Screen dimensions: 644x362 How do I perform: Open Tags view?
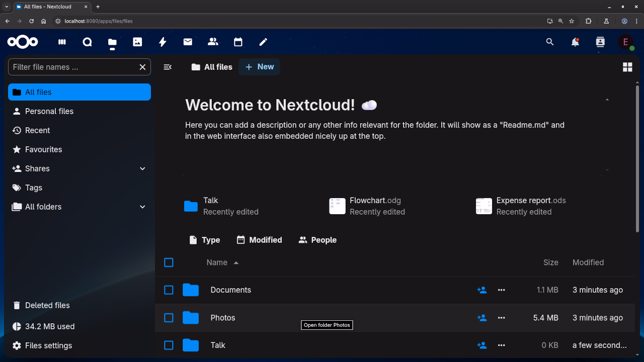click(x=79, y=188)
